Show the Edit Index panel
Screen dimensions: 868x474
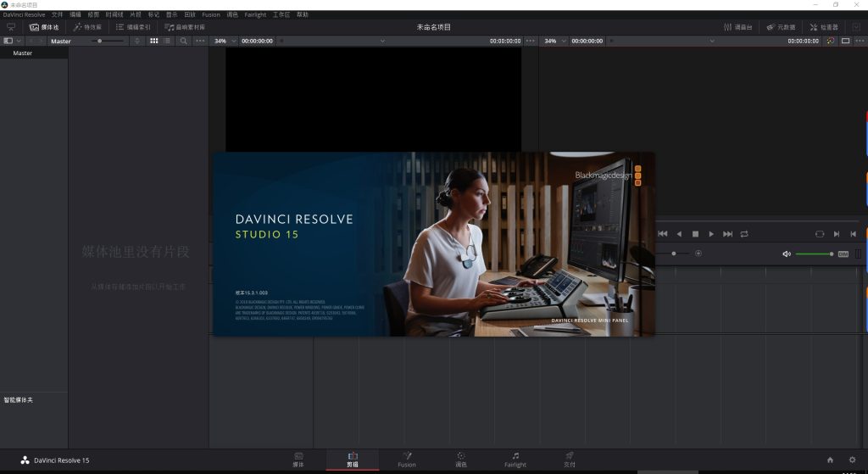click(133, 27)
